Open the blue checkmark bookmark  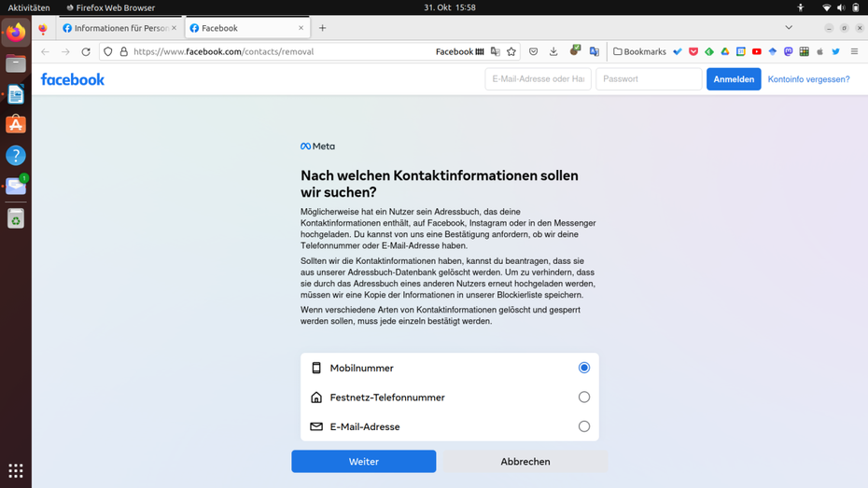677,51
